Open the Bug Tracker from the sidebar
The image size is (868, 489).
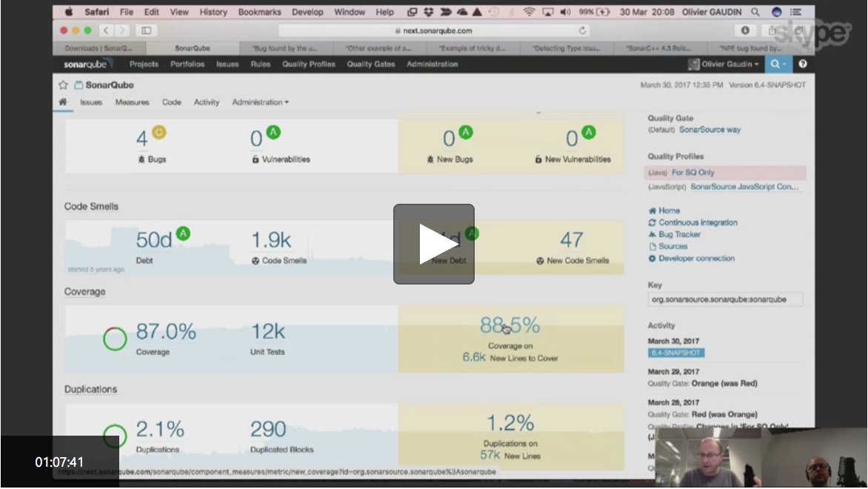tap(652, 234)
